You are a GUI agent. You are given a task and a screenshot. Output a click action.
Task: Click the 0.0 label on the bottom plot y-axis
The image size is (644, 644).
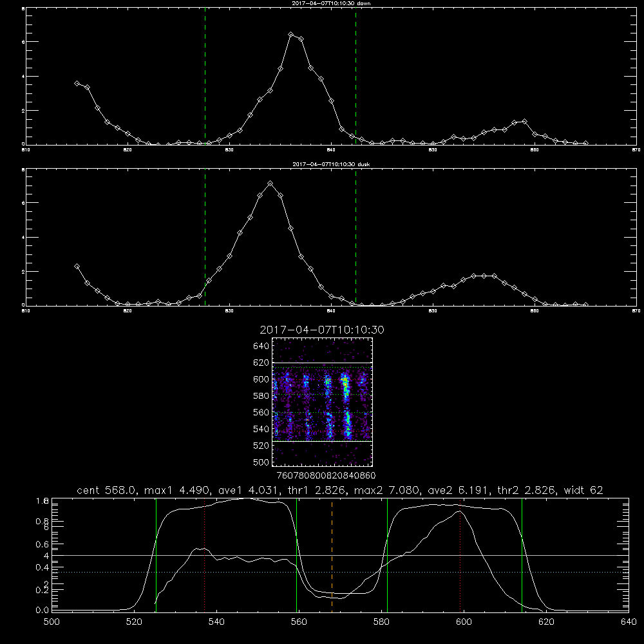42,610
